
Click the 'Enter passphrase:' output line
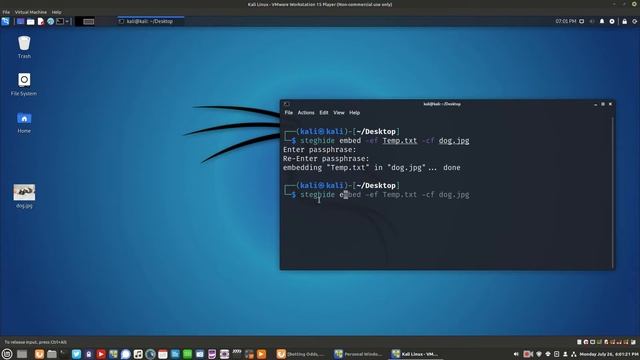[320, 150]
